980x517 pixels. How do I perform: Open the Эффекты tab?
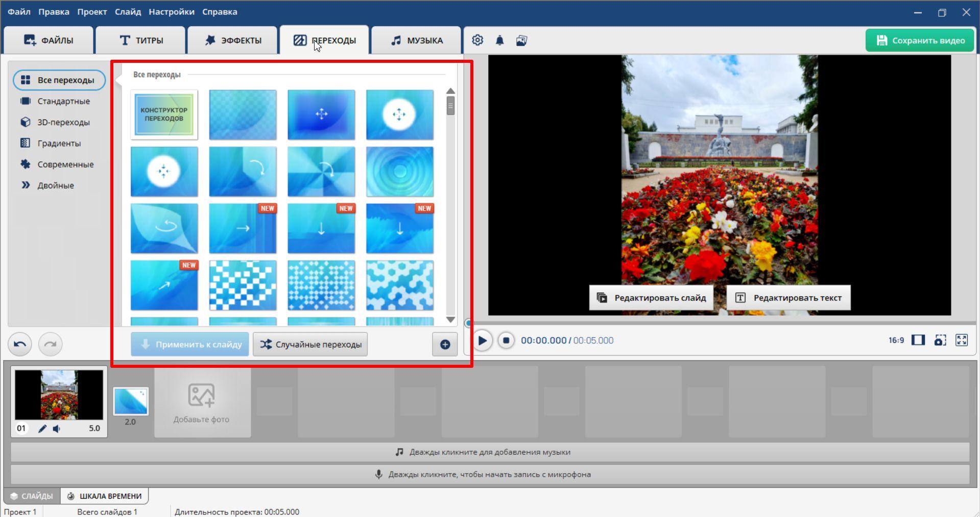233,40
